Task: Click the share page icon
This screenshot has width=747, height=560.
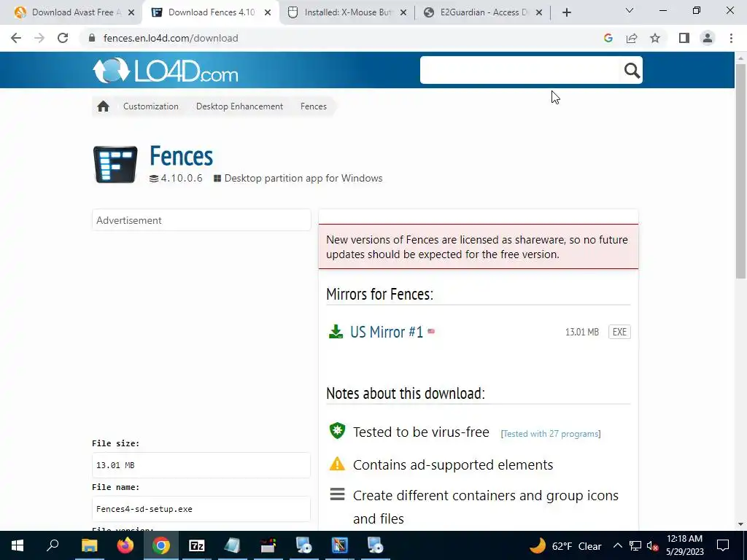Action: point(632,38)
